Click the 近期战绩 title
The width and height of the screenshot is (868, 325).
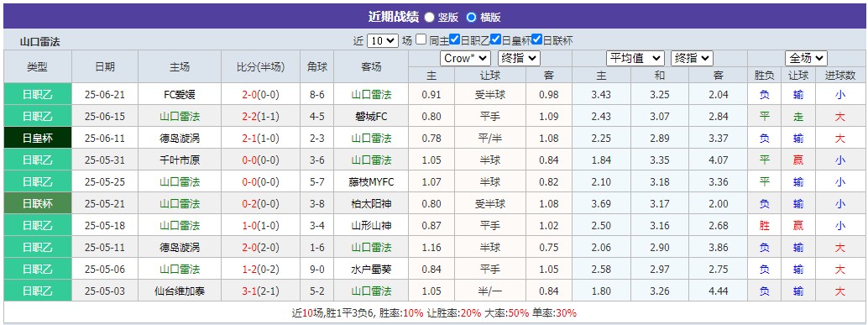(394, 17)
